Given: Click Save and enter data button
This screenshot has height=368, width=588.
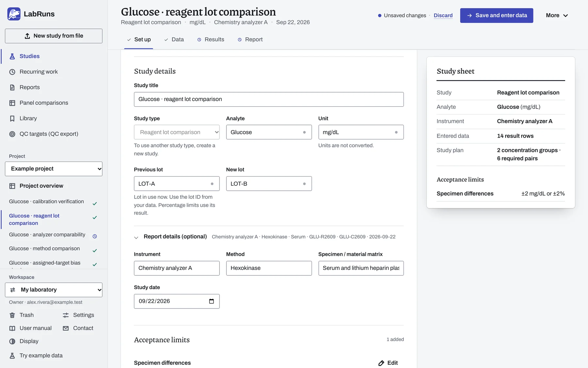Looking at the screenshot, I should (497, 15).
